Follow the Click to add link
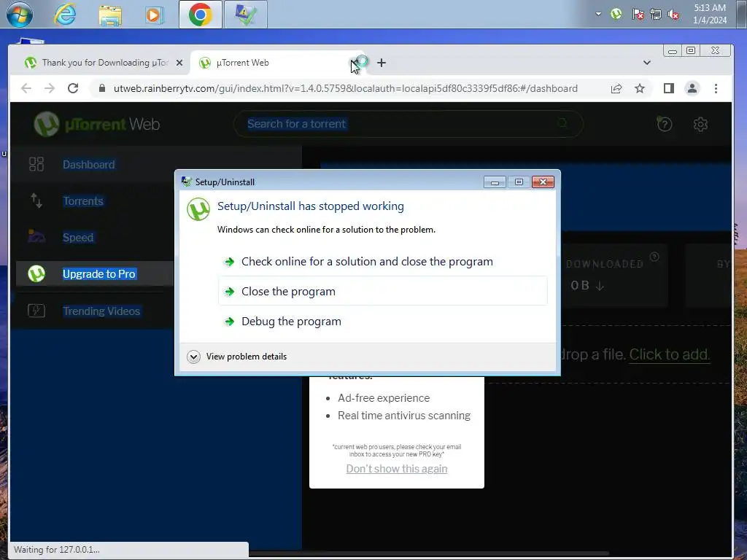This screenshot has height=560, width=747. pyautogui.click(x=670, y=354)
